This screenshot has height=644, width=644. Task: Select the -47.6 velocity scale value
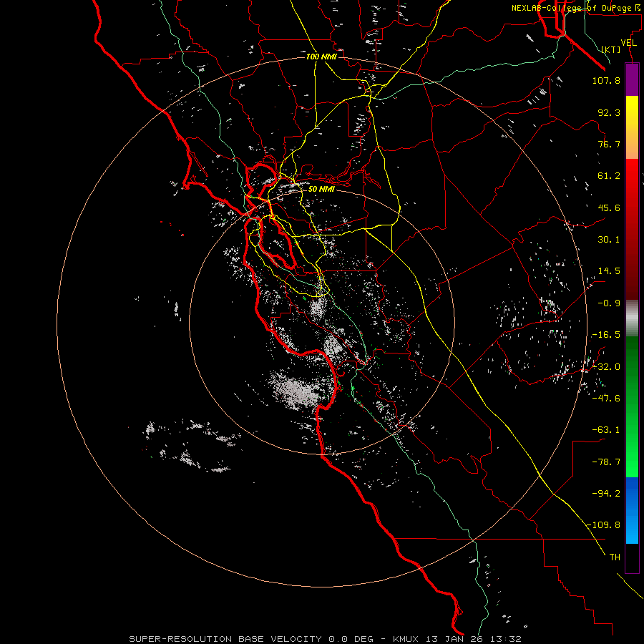[606, 399]
